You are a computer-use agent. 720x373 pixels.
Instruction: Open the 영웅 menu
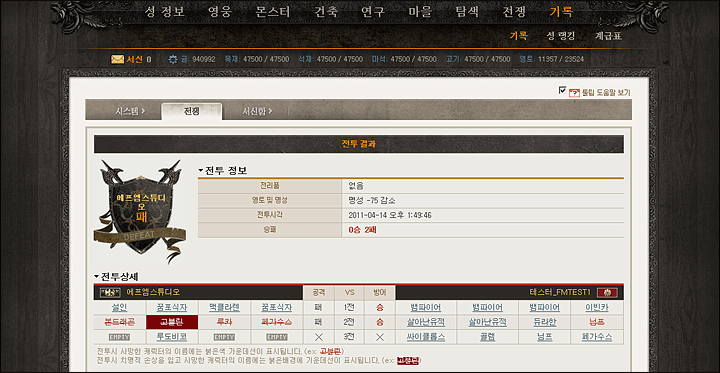click(x=219, y=12)
